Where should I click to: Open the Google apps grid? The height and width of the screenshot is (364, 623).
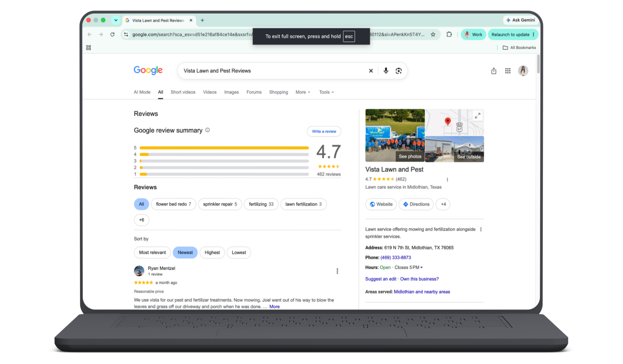pyautogui.click(x=508, y=71)
